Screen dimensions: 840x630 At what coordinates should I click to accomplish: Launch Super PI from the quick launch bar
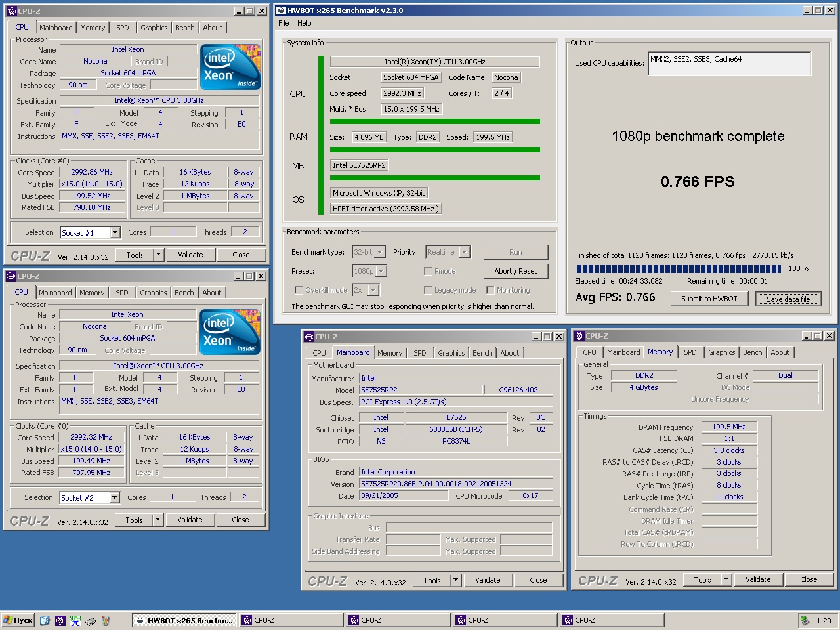point(75,620)
